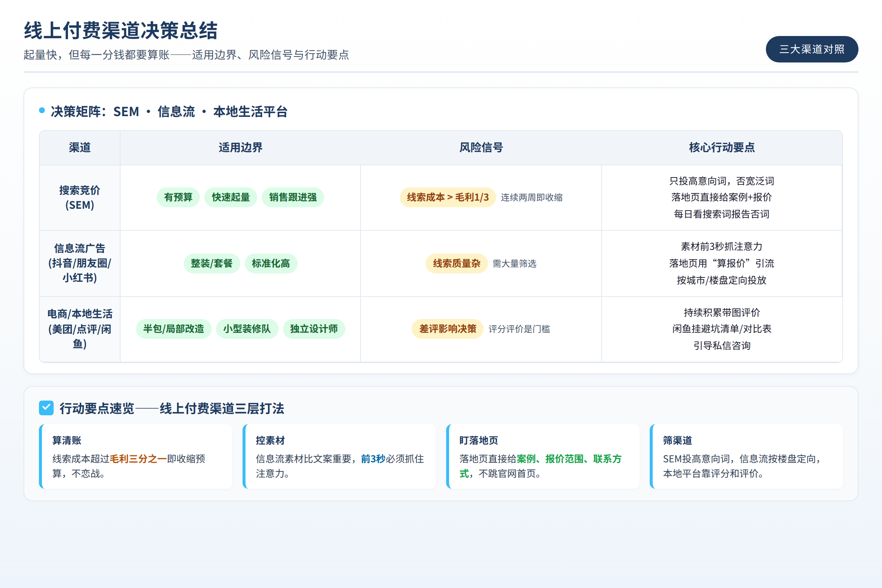882x588 pixels.
Task: Select the 电商/本地生活 row label
Action: pyautogui.click(x=79, y=329)
